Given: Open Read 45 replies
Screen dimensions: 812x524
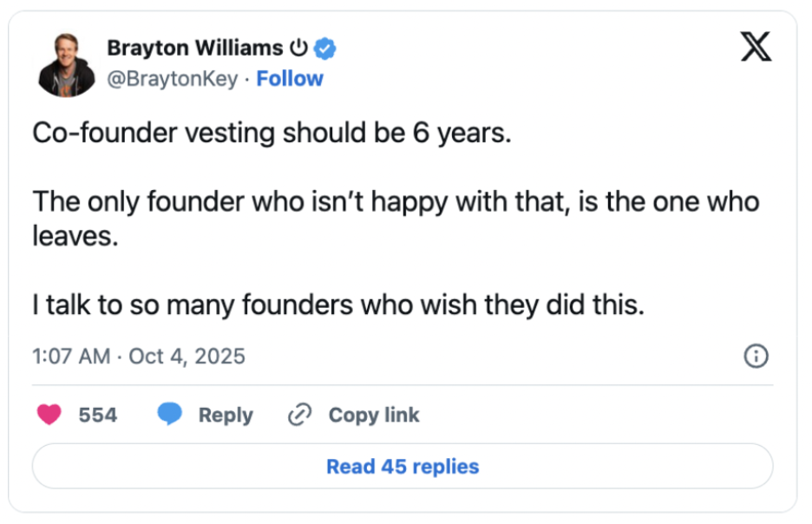Looking at the screenshot, I should [x=403, y=467].
